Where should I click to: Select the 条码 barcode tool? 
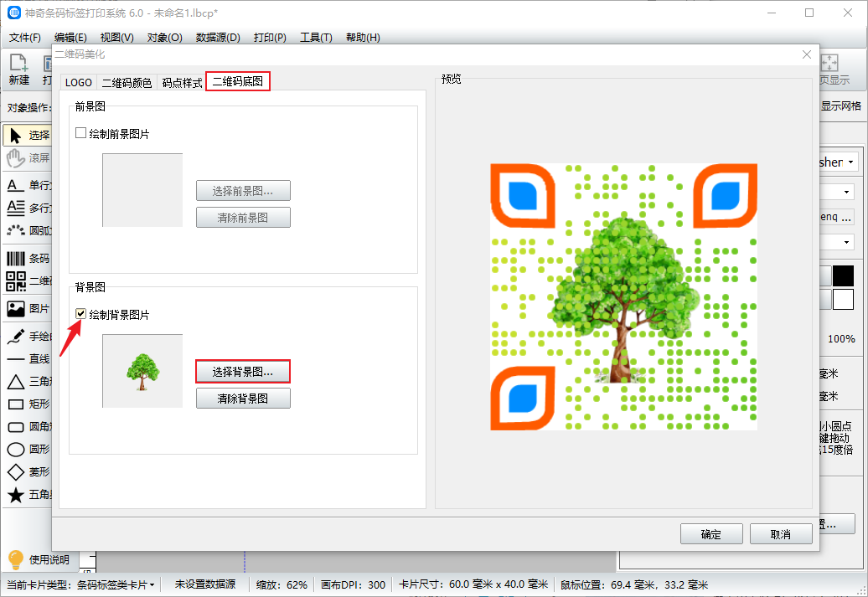[28, 259]
